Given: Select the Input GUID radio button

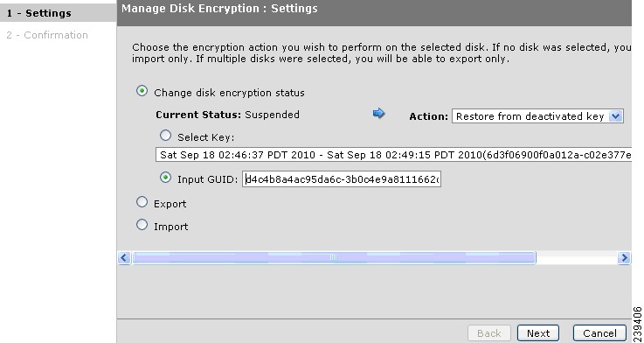Looking at the screenshot, I should (x=165, y=178).
